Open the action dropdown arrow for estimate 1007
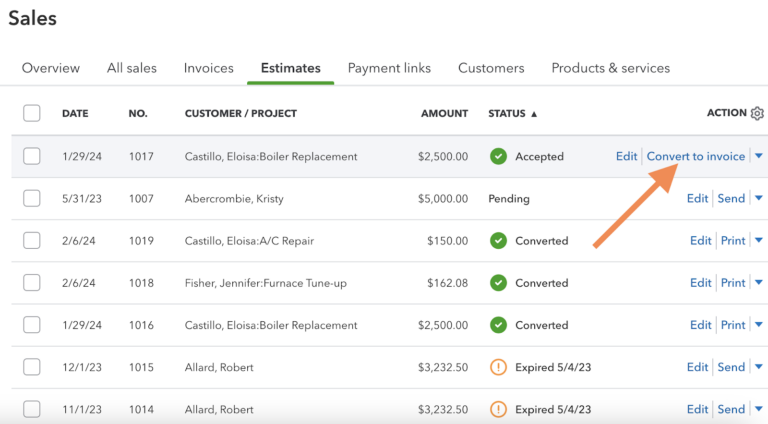The width and height of the screenshot is (768, 424). 758,198
